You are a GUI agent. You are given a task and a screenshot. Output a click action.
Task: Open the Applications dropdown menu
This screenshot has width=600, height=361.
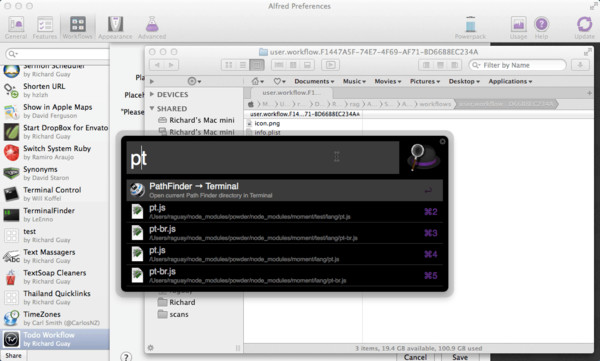tap(510, 81)
